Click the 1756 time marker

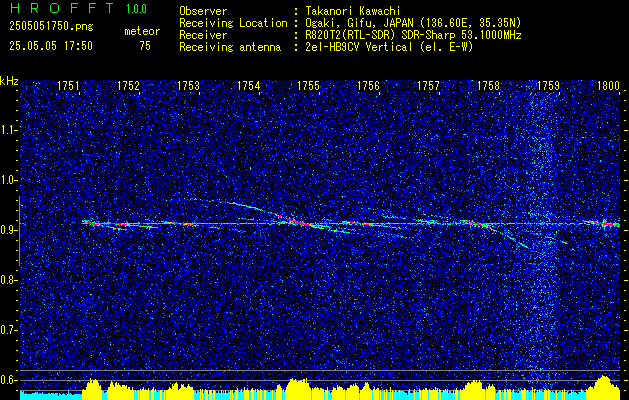368,85
